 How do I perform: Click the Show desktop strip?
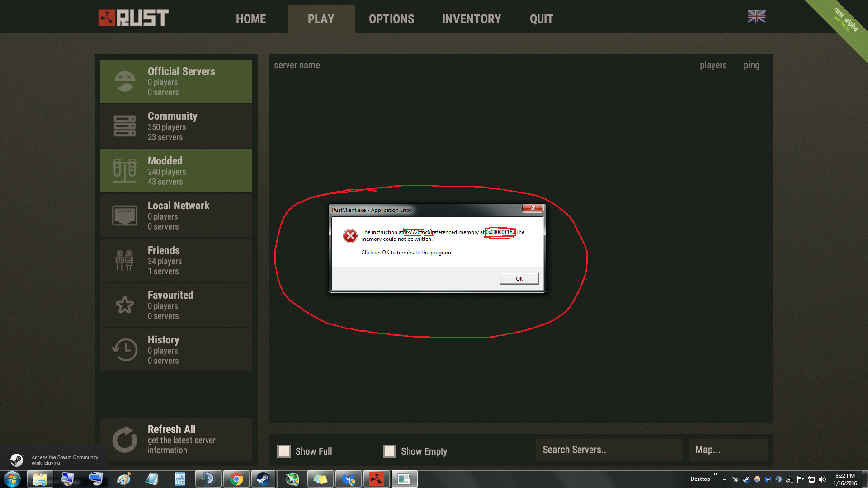[x=864, y=479]
